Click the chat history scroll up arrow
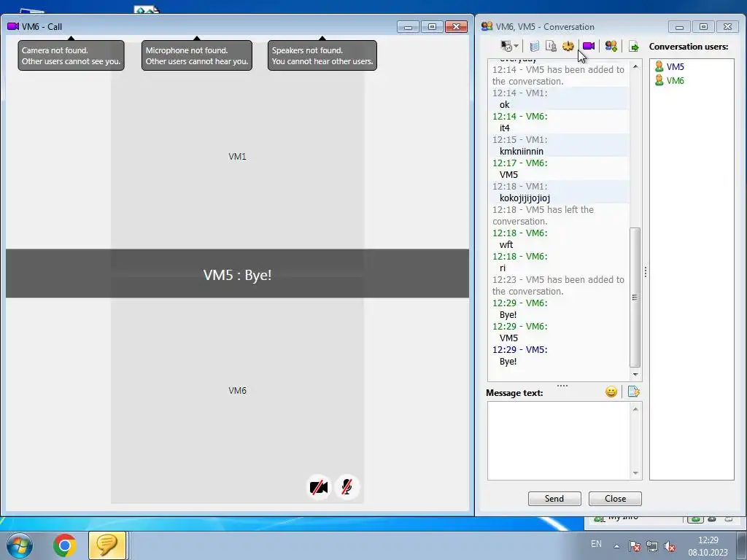The height and width of the screenshot is (560, 747). 635,66
